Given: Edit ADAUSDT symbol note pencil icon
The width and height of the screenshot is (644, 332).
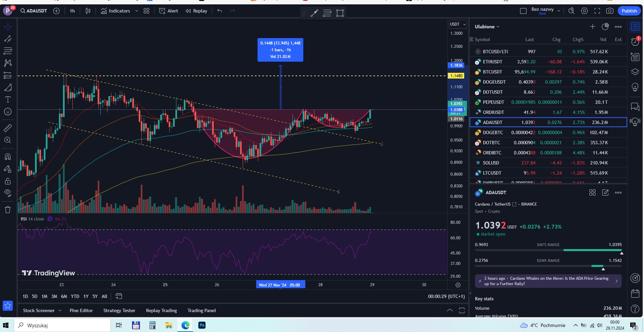Looking at the screenshot, I should click(605, 192).
